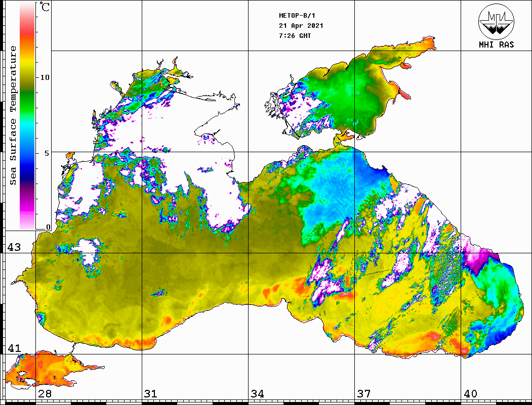Click the '5' tick on temperature scale

coord(47,153)
